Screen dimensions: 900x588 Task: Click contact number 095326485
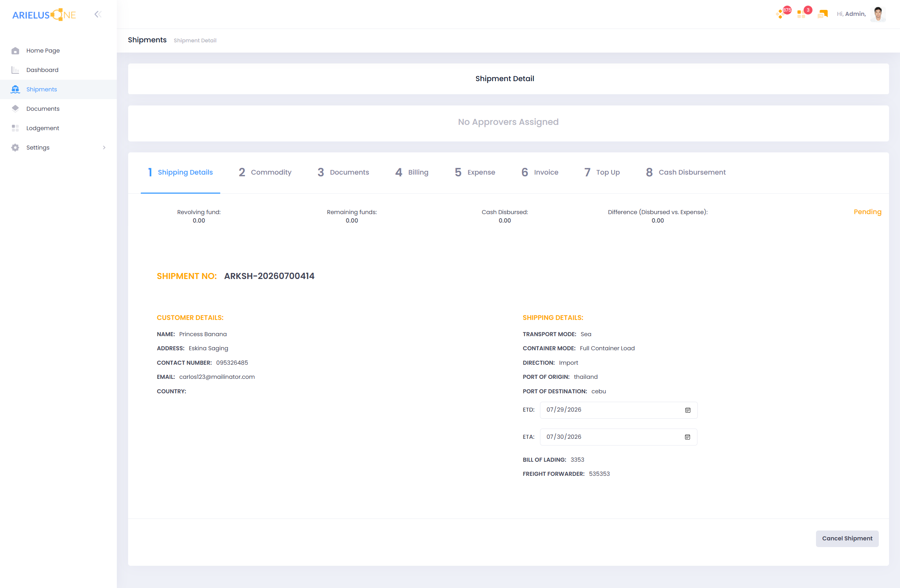click(x=232, y=363)
